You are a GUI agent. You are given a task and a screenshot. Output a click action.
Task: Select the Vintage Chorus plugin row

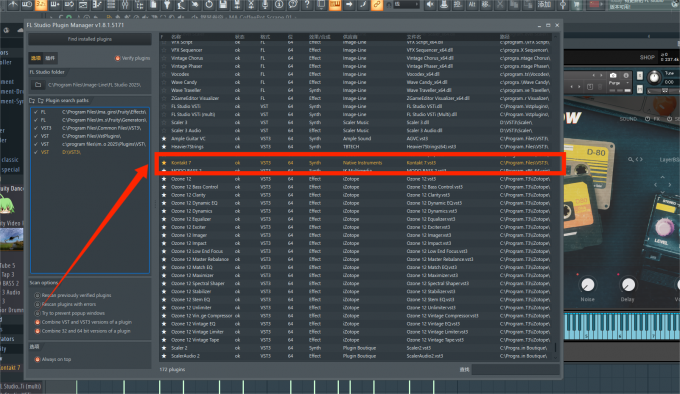(x=356, y=58)
